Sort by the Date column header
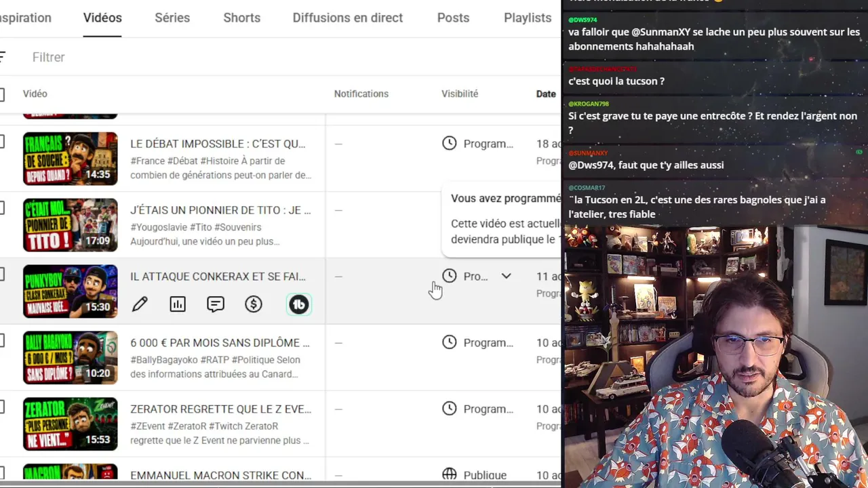 (x=546, y=94)
